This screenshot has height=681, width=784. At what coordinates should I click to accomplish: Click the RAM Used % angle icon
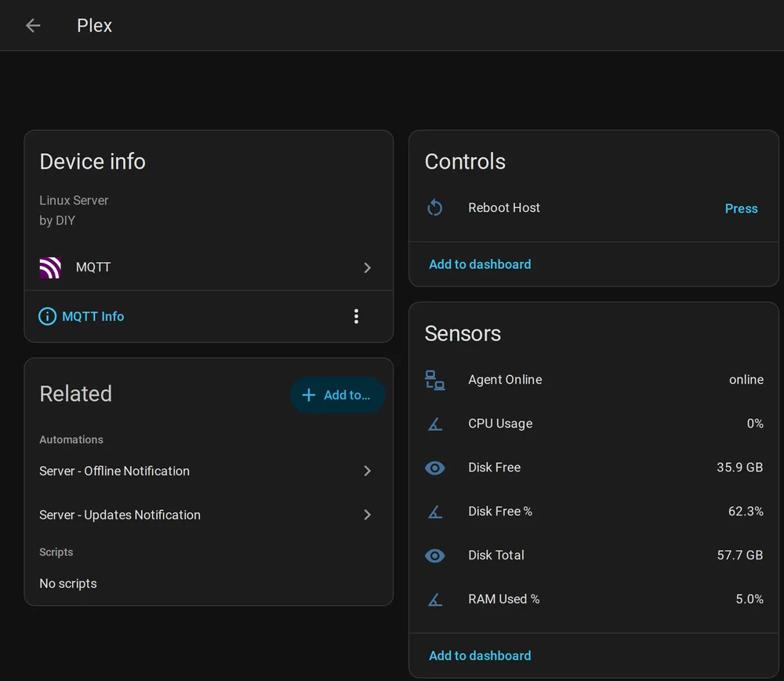pyautogui.click(x=435, y=599)
